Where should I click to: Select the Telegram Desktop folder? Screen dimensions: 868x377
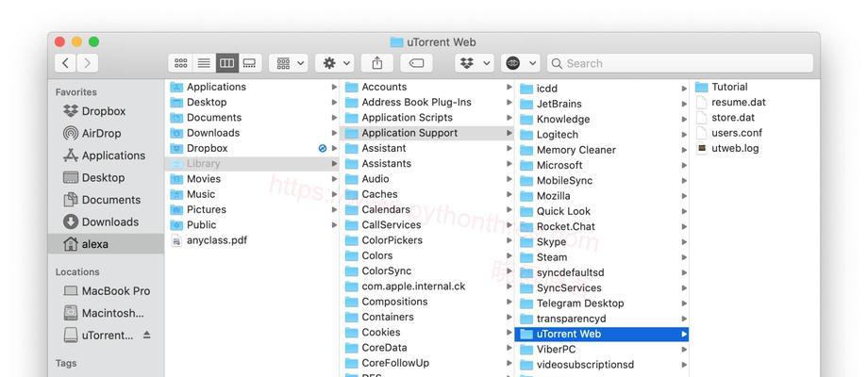[602, 303]
